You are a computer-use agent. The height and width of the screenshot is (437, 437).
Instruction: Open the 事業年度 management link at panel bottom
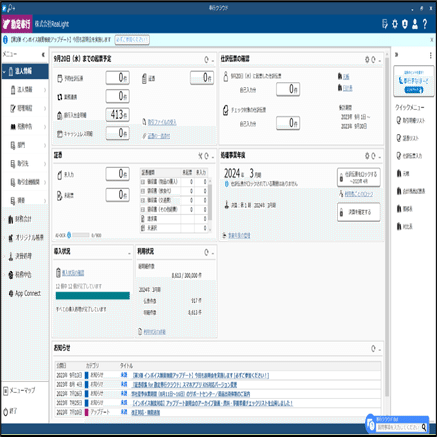[x=239, y=236]
